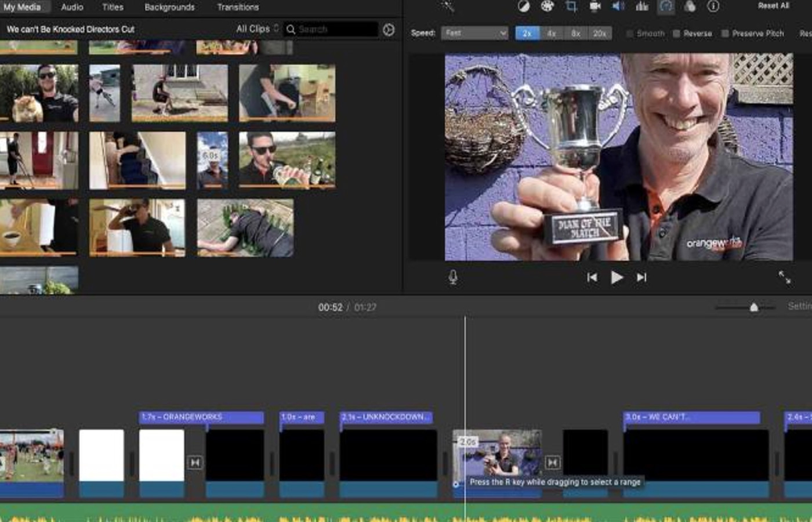Click the microphone voiceover icon
This screenshot has height=522, width=812.
[453, 277]
